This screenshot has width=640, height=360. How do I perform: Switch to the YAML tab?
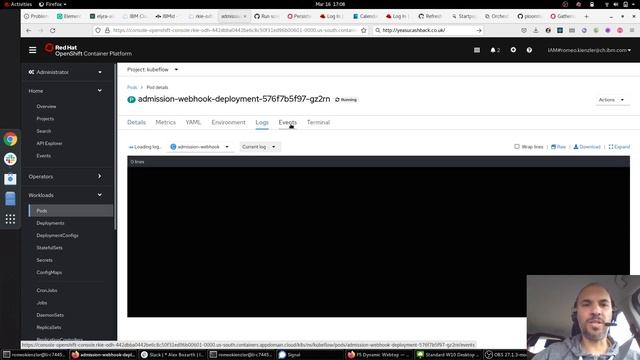[193, 122]
